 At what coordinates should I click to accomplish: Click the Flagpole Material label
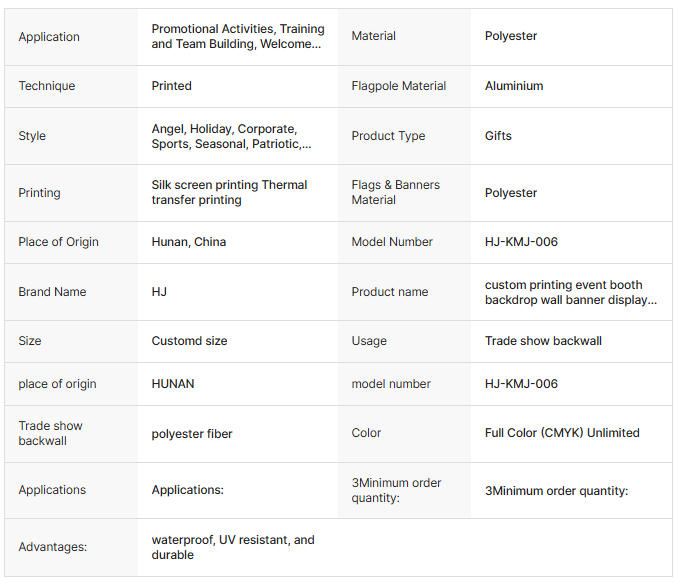399,86
